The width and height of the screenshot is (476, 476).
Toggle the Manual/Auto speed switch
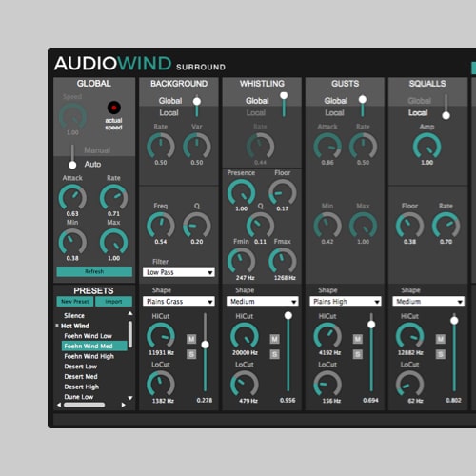(72, 157)
